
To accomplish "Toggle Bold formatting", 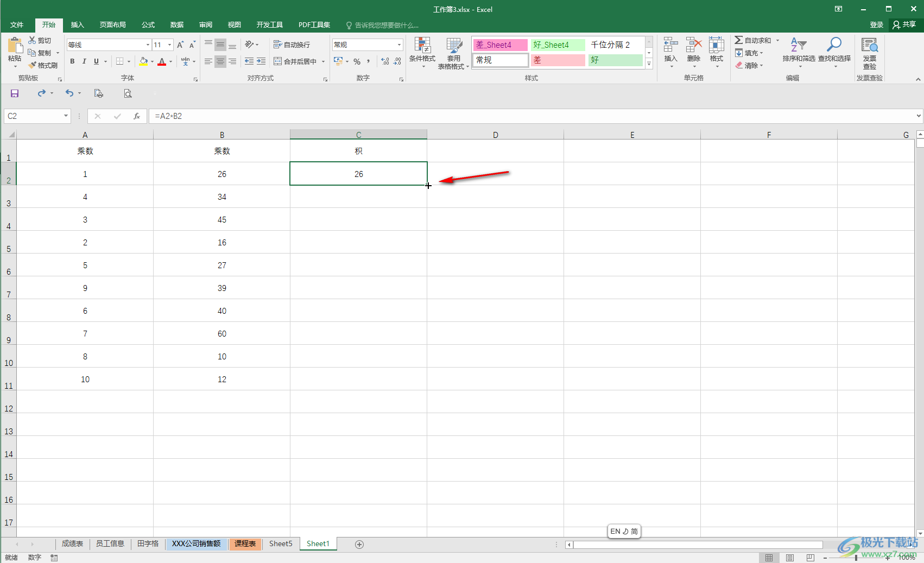I will click(x=72, y=61).
